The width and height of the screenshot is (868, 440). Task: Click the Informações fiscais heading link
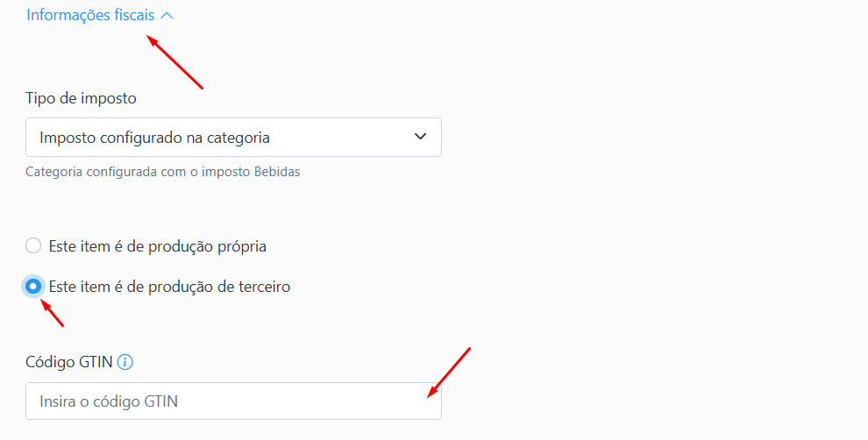click(90, 15)
